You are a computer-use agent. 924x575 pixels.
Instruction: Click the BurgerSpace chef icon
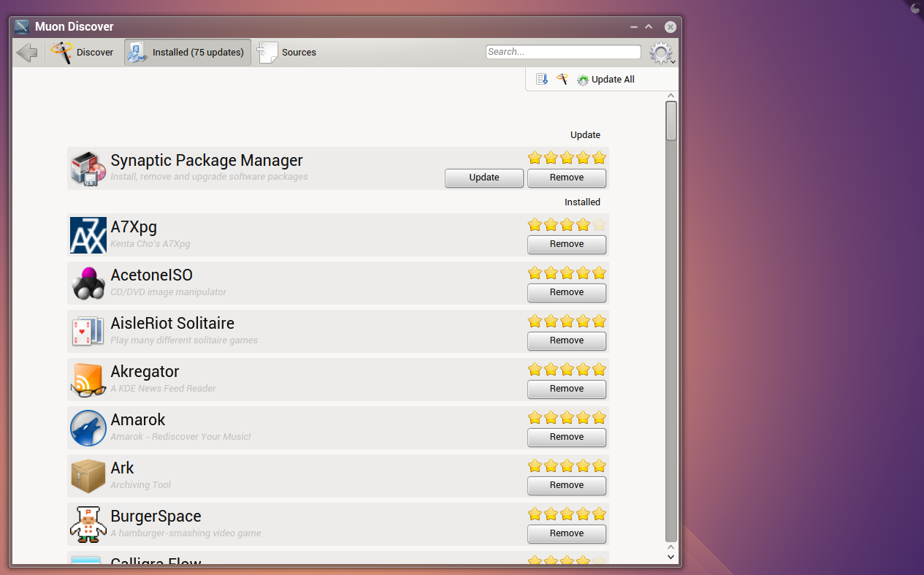tap(88, 525)
